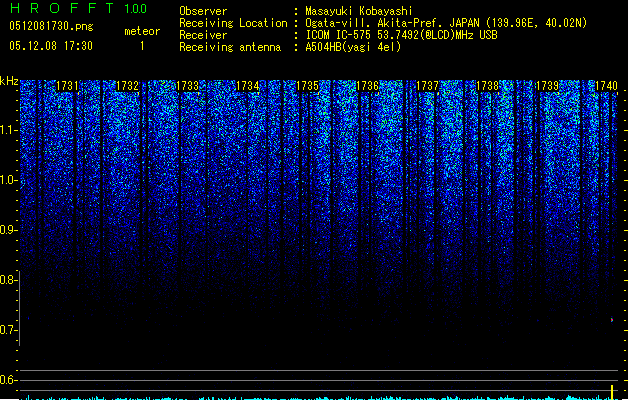Click the 1738 time marker
This screenshot has width=629, height=400.
coord(487,86)
